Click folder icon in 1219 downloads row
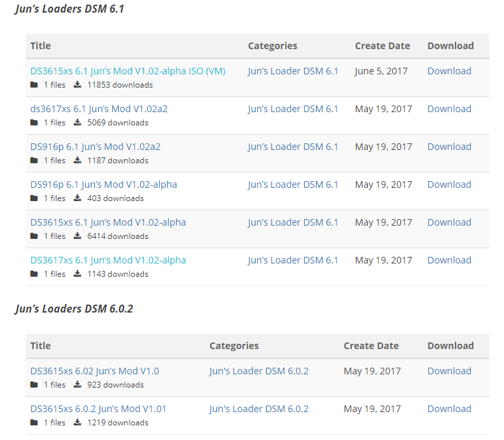 point(34,423)
